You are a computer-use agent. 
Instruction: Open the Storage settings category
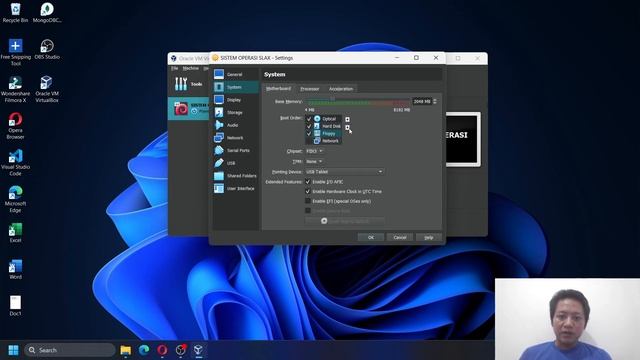(x=235, y=112)
